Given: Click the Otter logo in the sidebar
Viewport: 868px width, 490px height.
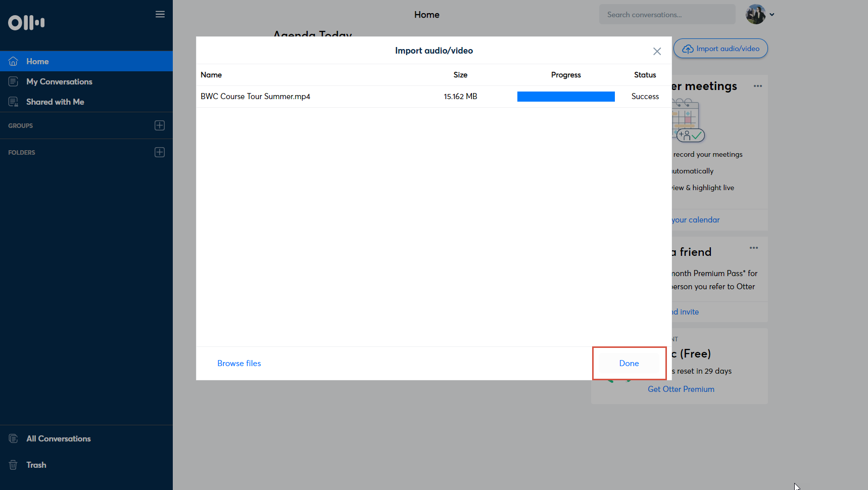Looking at the screenshot, I should click(26, 23).
